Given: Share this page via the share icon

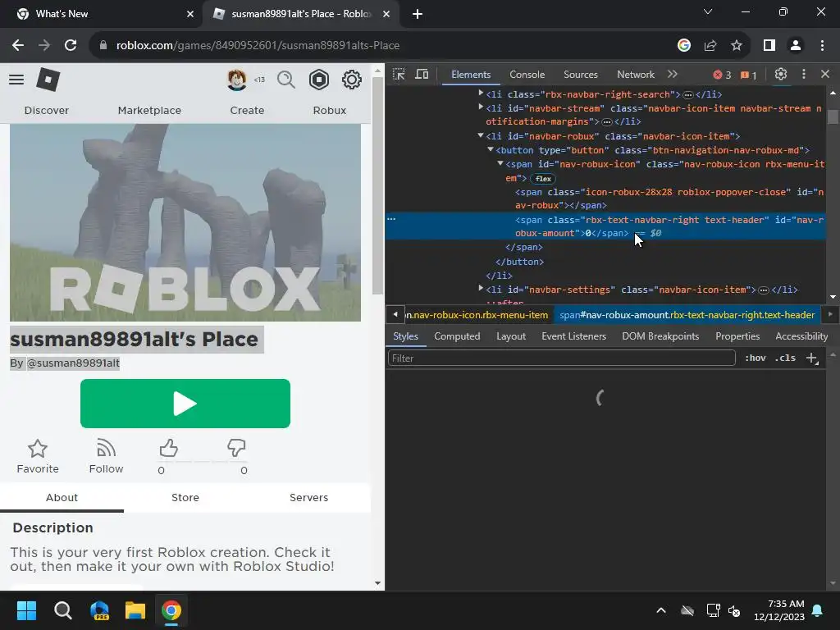Looking at the screenshot, I should point(710,46).
